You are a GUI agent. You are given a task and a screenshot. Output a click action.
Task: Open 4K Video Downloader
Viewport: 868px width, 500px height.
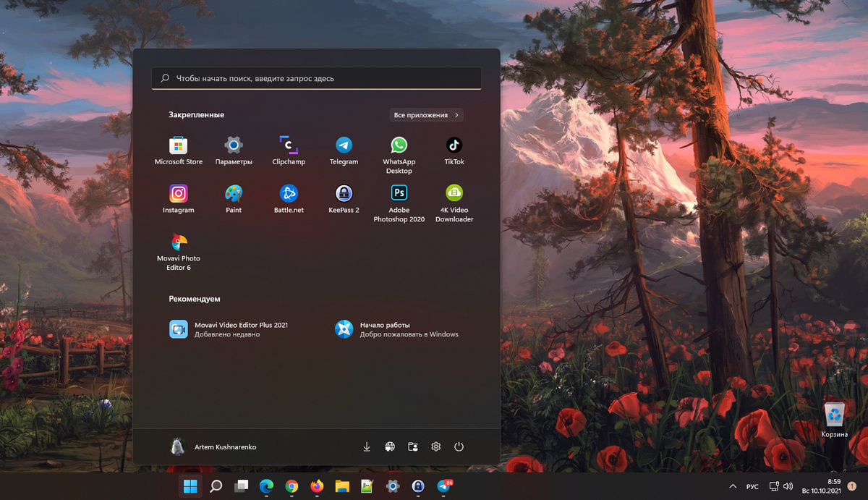tap(454, 204)
